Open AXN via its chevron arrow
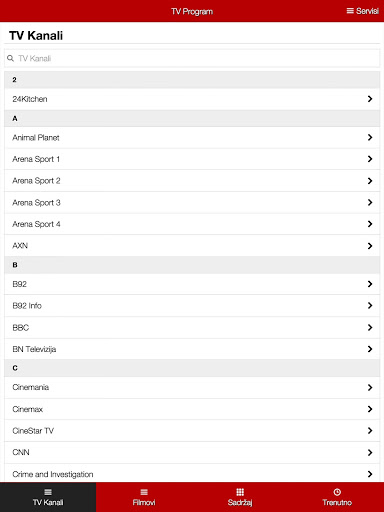Viewport: 384px width, 512px height. click(x=370, y=246)
